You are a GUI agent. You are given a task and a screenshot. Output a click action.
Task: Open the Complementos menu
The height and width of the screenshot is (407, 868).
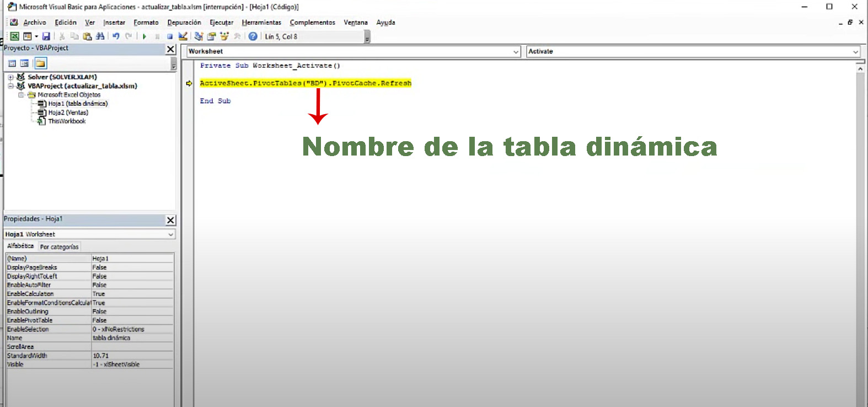pos(312,23)
